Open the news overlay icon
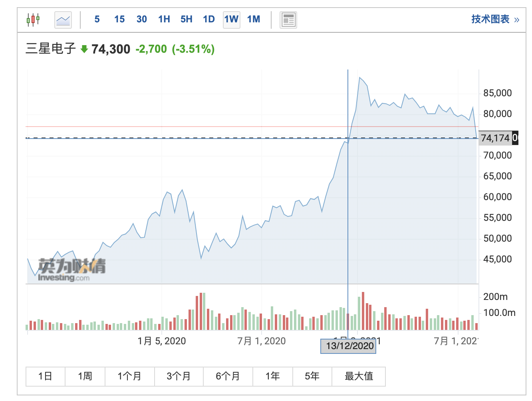The image size is (532, 401). [288, 20]
